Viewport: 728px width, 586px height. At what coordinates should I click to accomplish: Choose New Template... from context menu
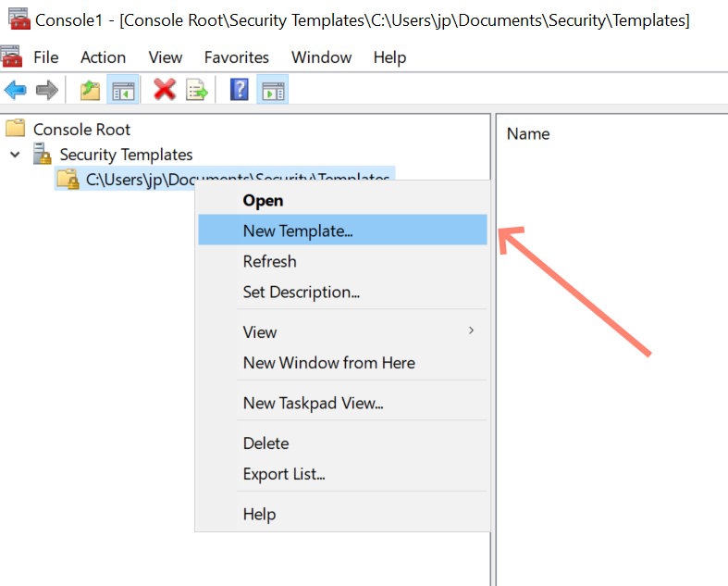tap(297, 231)
